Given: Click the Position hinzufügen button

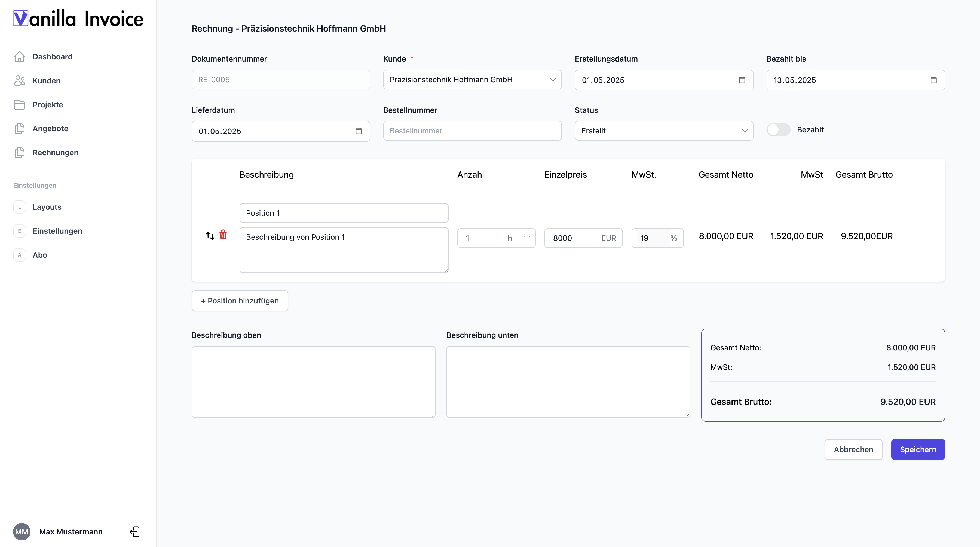Looking at the screenshot, I should tap(240, 301).
